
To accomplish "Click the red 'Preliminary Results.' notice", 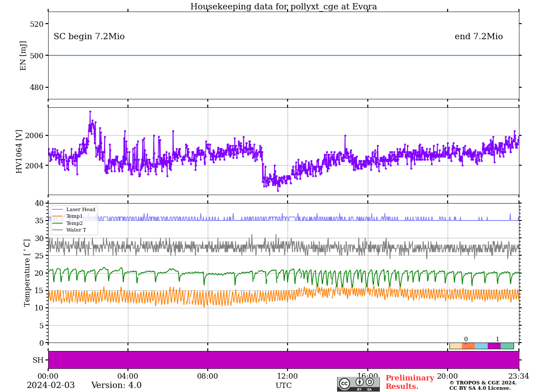I will (x=410, y=382).
